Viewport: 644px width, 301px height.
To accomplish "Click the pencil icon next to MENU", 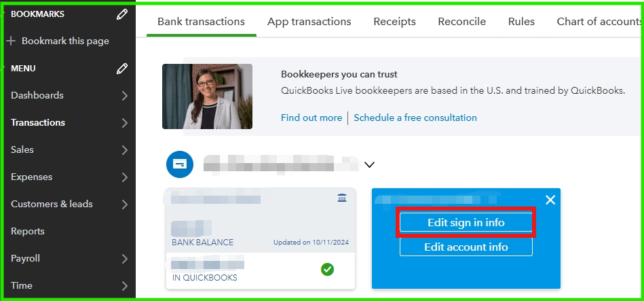I will pyautogui.click(x=122, y=69).
